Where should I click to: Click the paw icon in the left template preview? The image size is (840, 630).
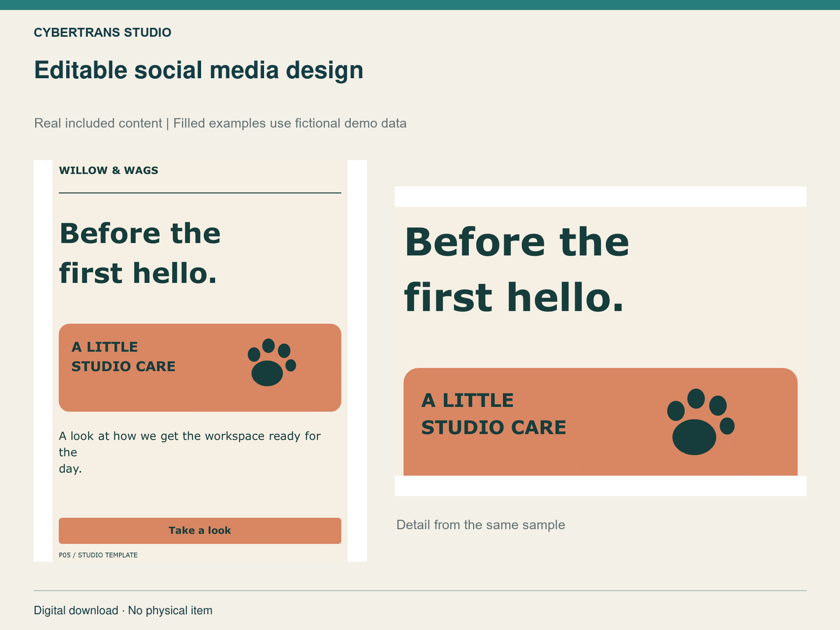(272, 362)
